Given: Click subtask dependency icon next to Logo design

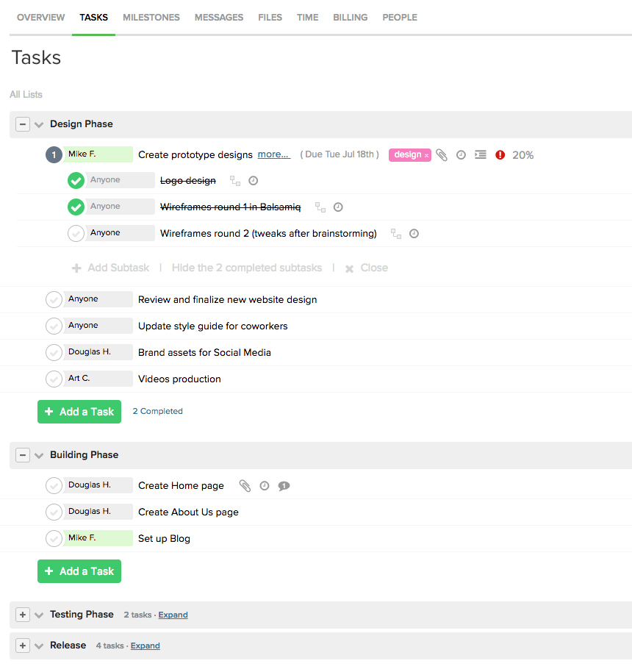Looking at the screenshot, I should 235,181.
